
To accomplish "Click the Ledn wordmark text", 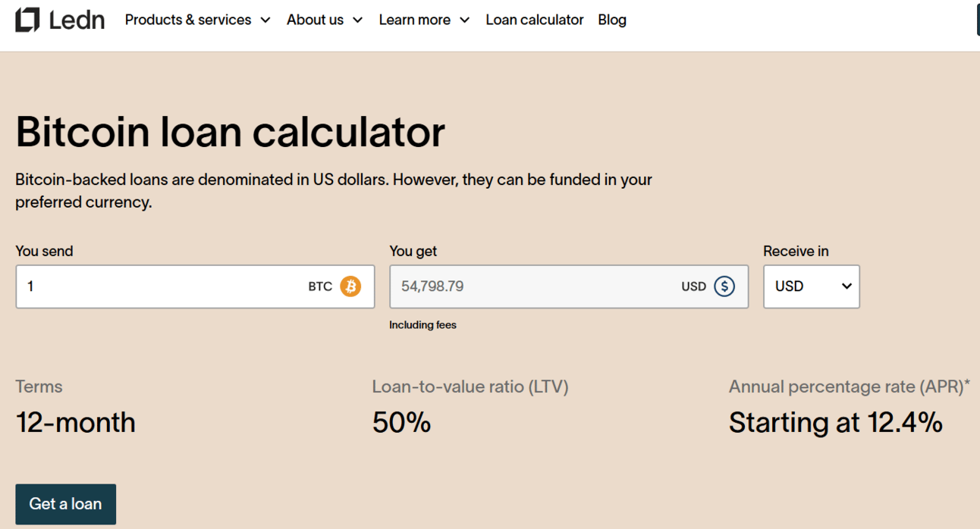I will [77, 20].
